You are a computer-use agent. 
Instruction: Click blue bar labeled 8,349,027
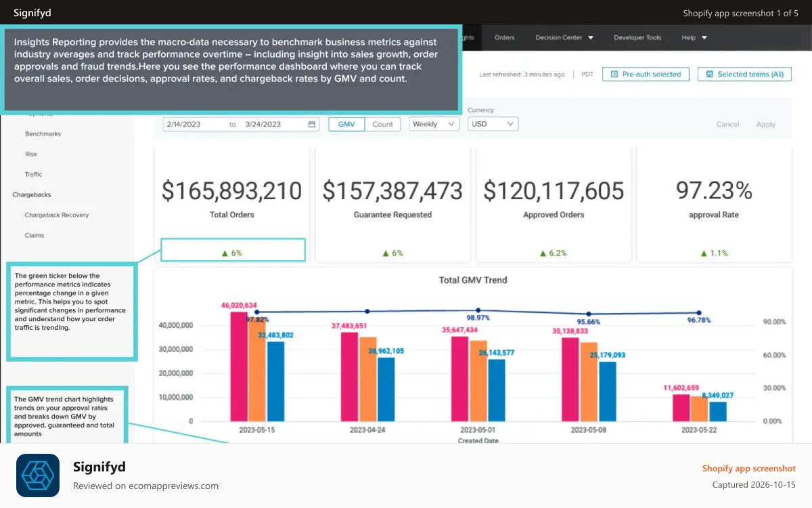pos(718,411)
